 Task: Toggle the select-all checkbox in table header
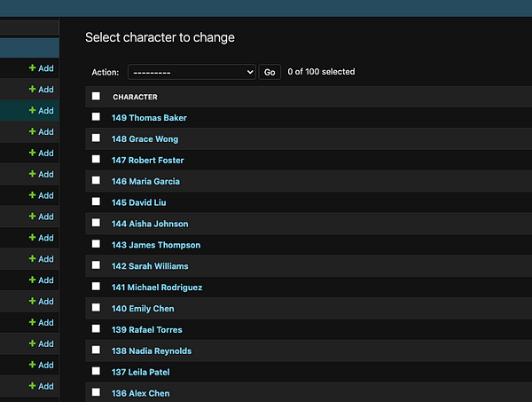tap(96, 96)
